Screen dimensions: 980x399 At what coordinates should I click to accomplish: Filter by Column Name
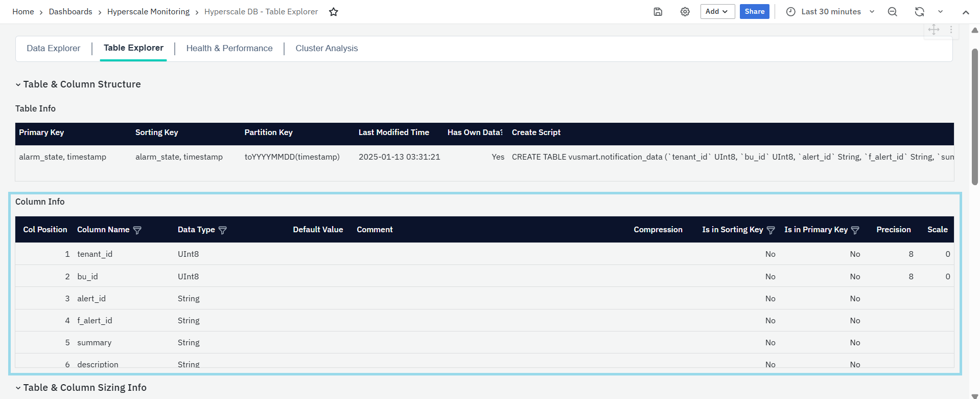(x=137, y=230)
